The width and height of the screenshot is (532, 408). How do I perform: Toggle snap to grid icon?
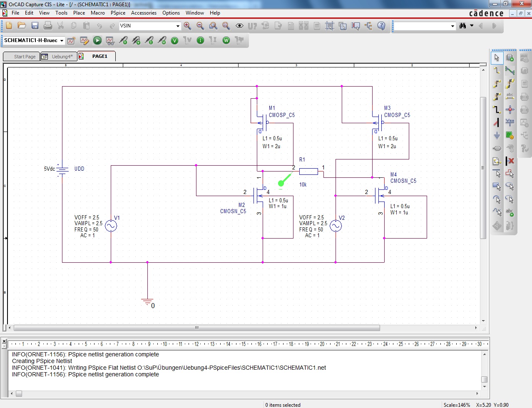[x=330, y=26]
